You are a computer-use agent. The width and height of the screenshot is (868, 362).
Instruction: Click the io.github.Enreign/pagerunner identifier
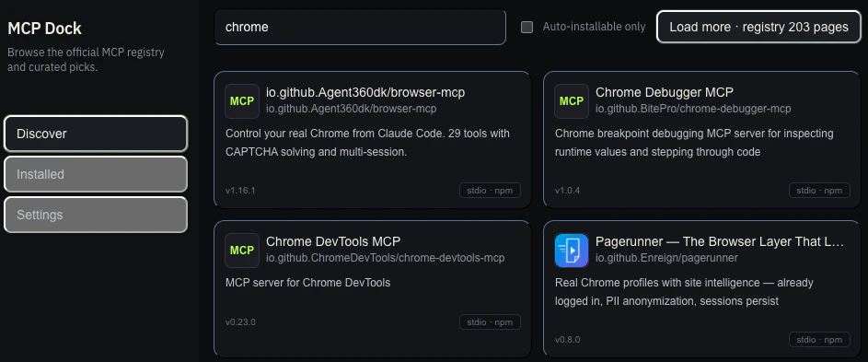coord(666,258)
